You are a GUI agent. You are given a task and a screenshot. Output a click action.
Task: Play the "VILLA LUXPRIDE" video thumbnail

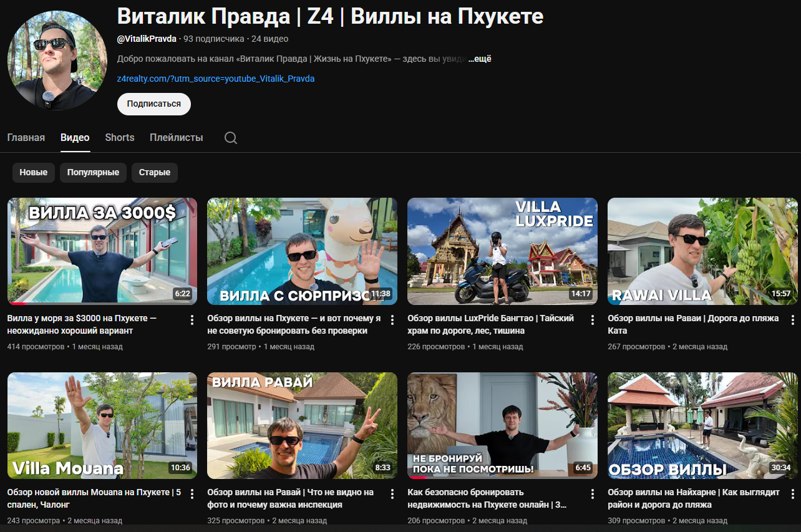[502, 251]
